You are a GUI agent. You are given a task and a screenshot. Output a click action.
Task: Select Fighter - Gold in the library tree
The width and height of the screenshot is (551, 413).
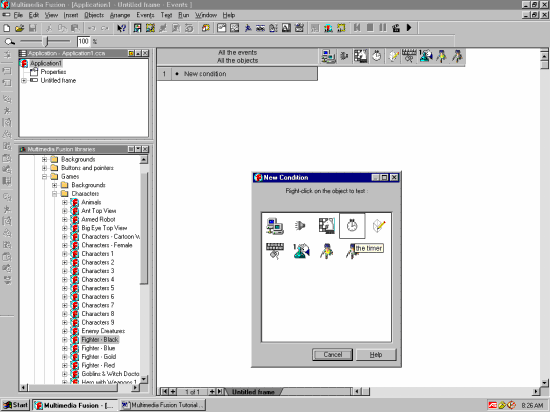[x=98, y=357]
